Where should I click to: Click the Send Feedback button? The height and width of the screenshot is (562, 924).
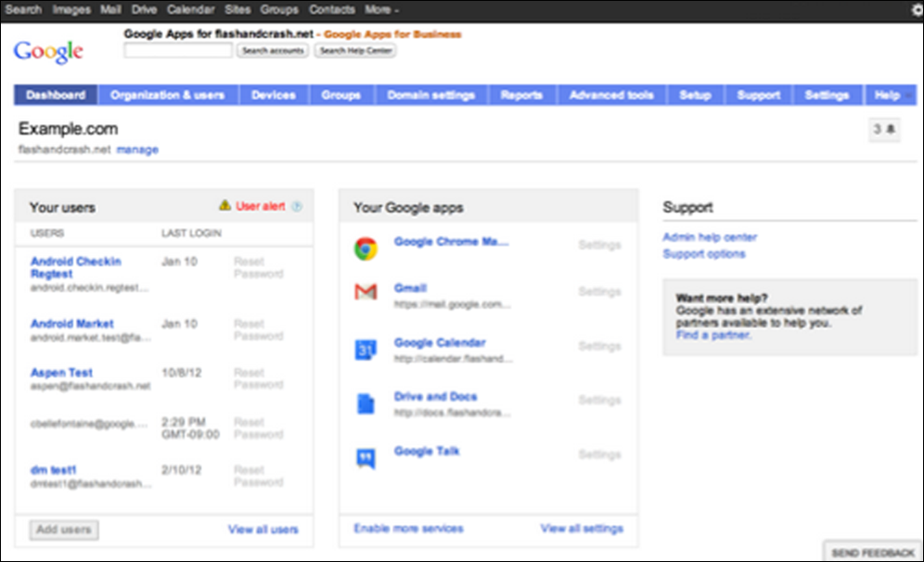click(872, 553)
